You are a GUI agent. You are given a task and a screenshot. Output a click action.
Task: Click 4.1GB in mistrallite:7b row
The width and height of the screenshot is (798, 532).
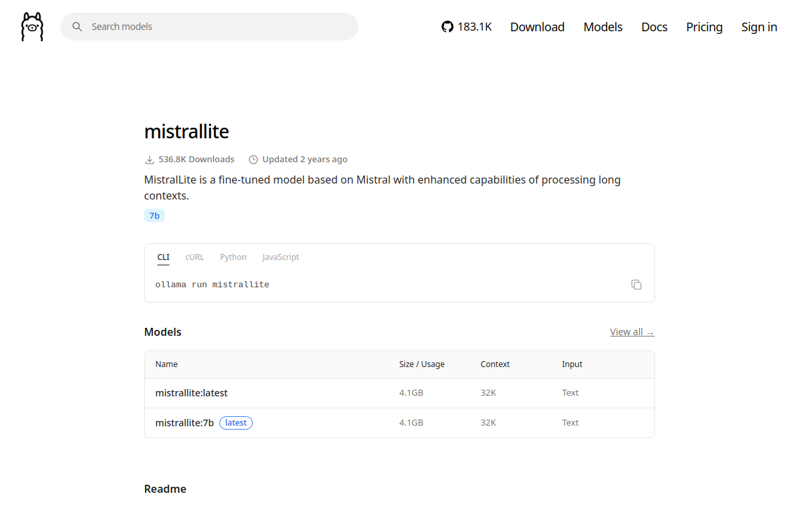coord(411,423)
